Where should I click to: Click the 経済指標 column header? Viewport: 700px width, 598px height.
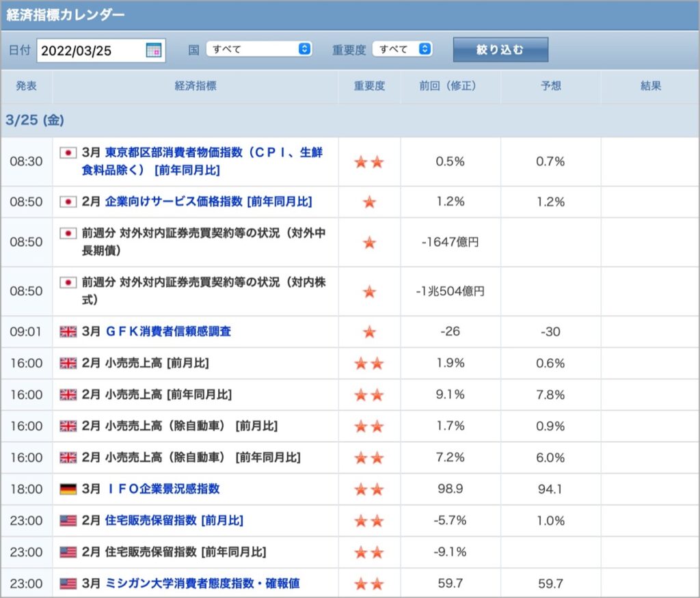[196, 85]
